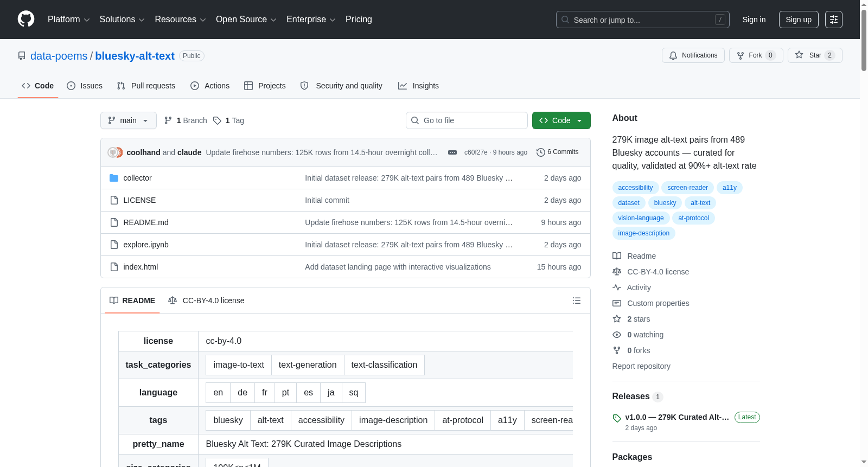This screenshot has height=467, width=868.
Task: Click the three-dots commit message expander
Action: pos(452,152)
